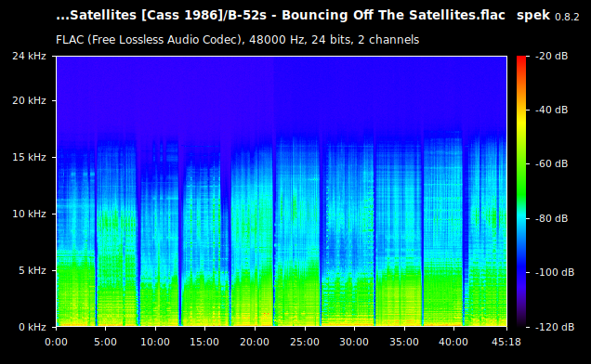Click the 35:00 time label
591x364 pixels.
[x=404, y=342]
